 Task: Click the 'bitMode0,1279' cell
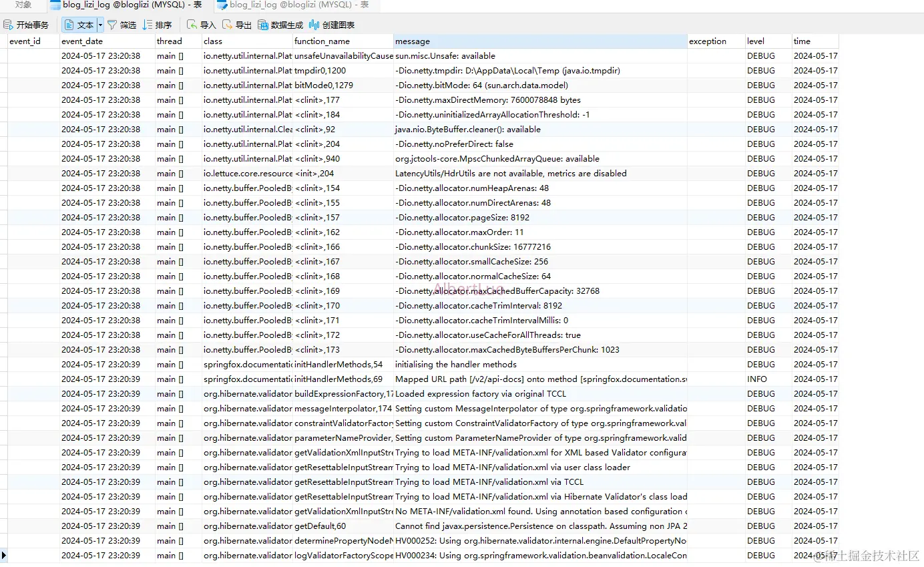(x=343, y=85)
